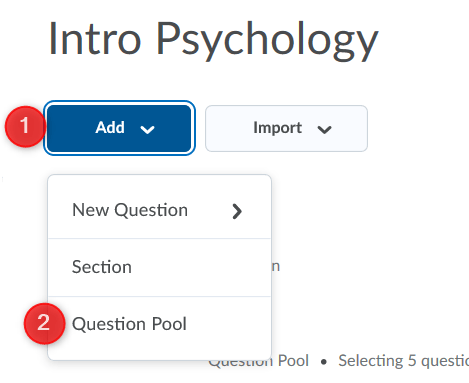Expand the New Question submenu arrow

click(x=237, y=211)
